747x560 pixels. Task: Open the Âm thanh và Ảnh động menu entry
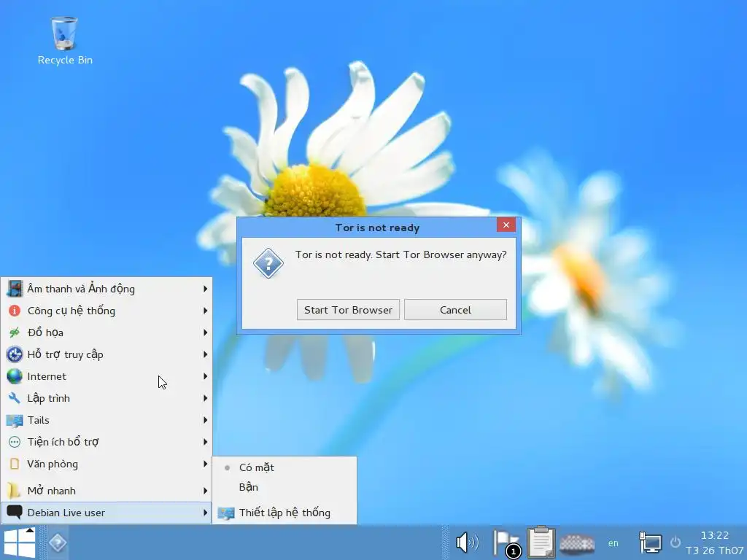click(107, 289)
